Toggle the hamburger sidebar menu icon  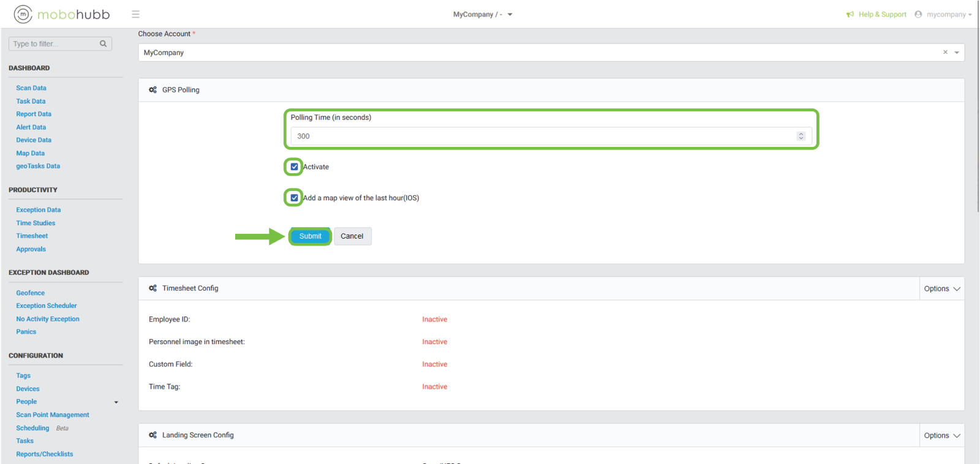click(x=135, y=14)
